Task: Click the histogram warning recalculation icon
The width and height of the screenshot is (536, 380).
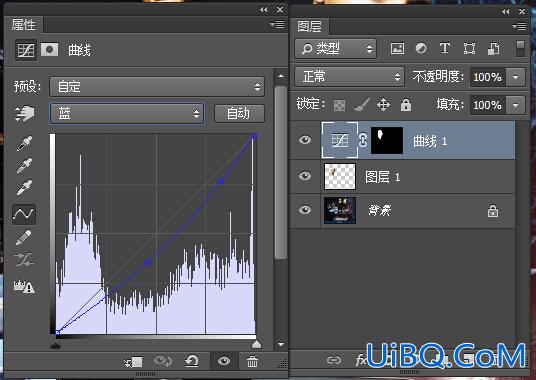Action: 24,286
